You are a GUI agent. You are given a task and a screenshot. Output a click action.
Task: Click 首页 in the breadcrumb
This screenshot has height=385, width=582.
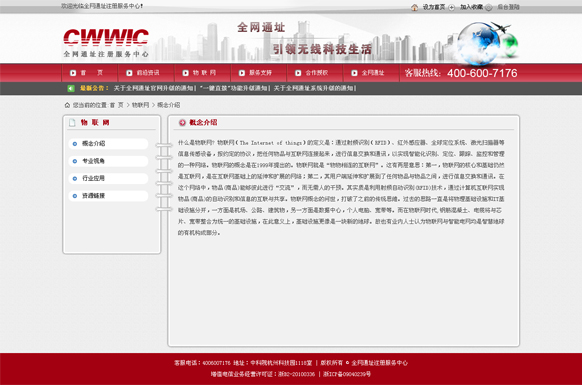(x=117, y=105)
